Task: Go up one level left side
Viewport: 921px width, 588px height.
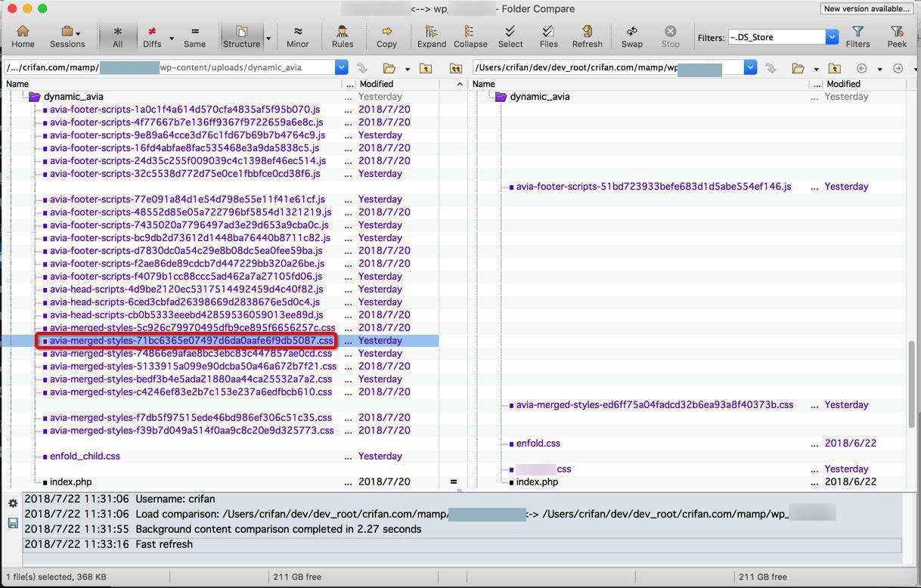Action: click(x=426, y=68)
